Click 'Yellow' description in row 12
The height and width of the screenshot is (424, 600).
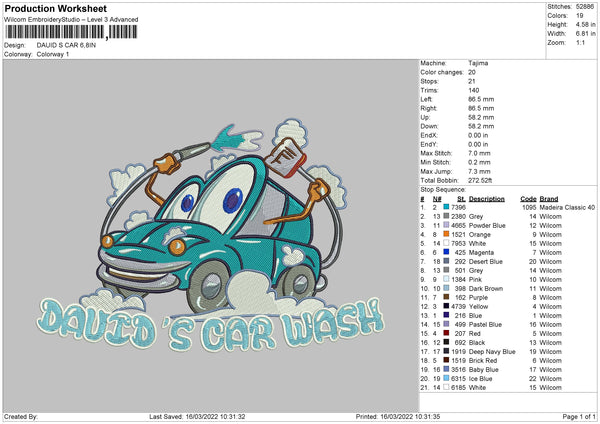(478, 307)
